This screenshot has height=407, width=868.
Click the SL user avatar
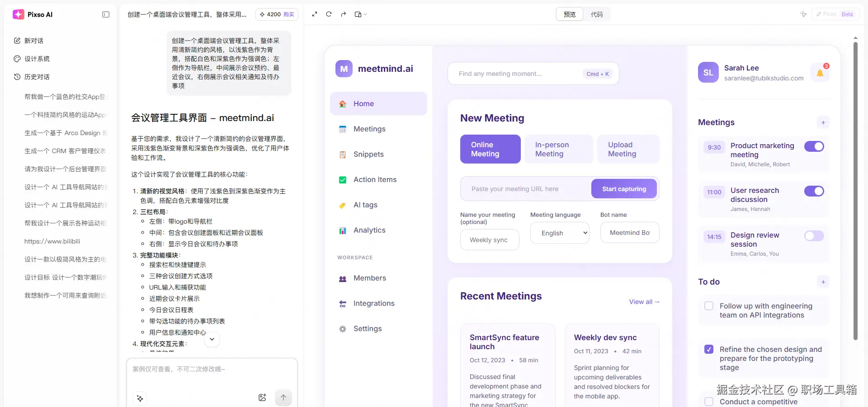[708, 72]
